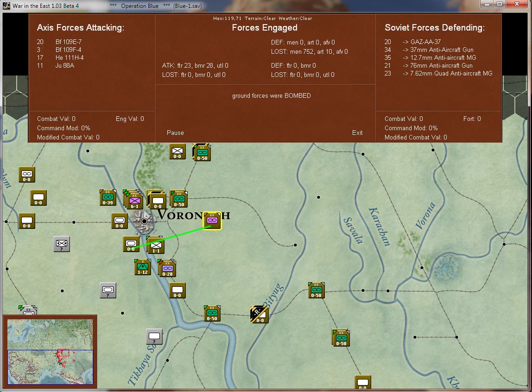Select the purple counter labeled 0-28

point(167,268)
